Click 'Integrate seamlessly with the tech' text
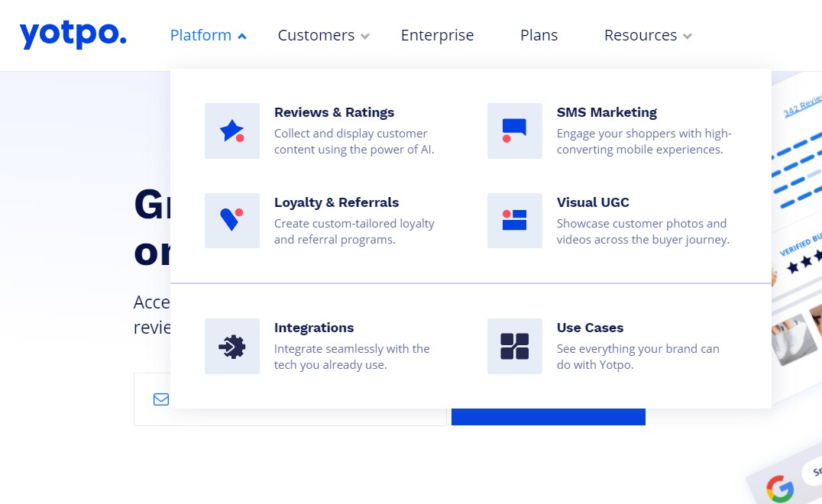822x504 pixels. tap(351, 357)
